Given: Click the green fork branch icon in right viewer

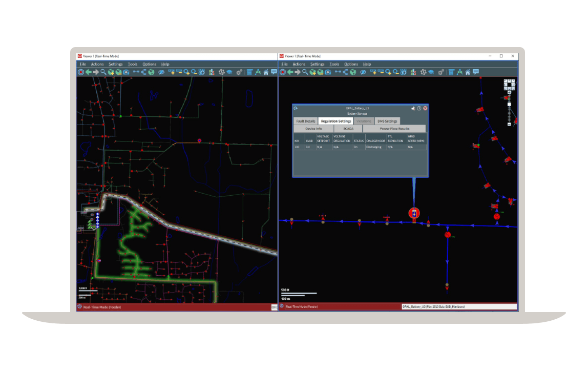Looking at the screenshot, I should 459,72.
